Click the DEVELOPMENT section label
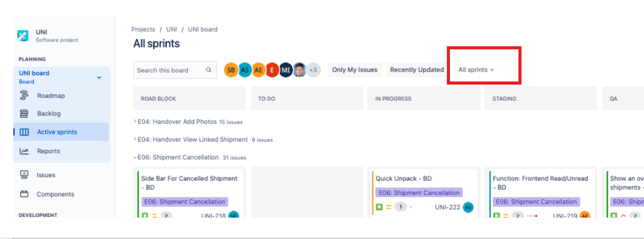 38,214
